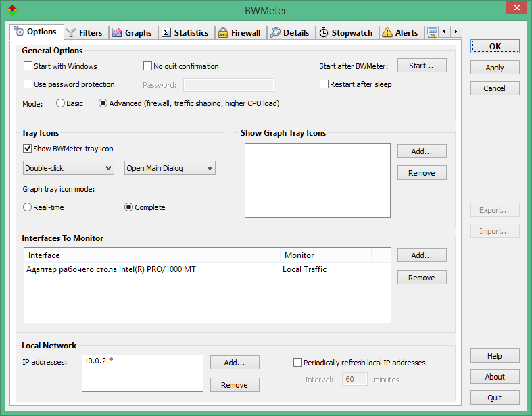Click the clock icon on Stopwatch tab
The image size is (532, 416).
[x=324, y=32]
